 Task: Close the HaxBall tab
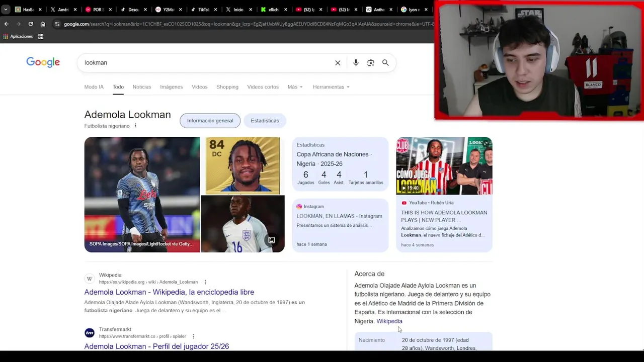(x=40, y=10)
